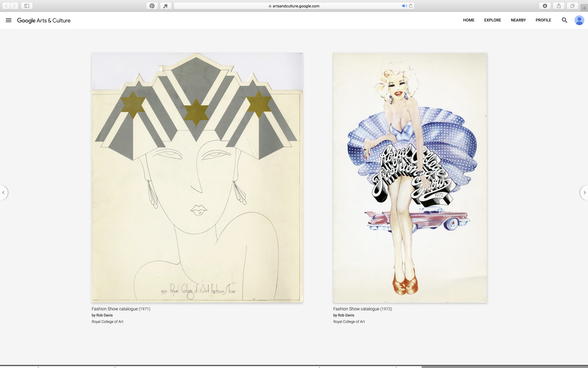Click Royal College of Art under 1971 catalogue

pyautogui.click(x=107, y=322)
